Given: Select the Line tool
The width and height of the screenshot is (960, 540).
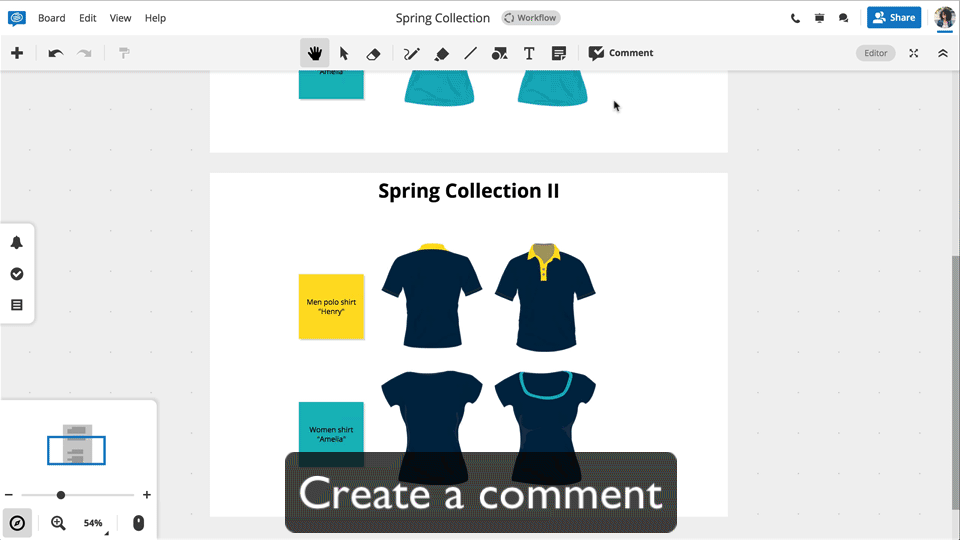Looking at the screenshot, I should (x=470, y=53).
